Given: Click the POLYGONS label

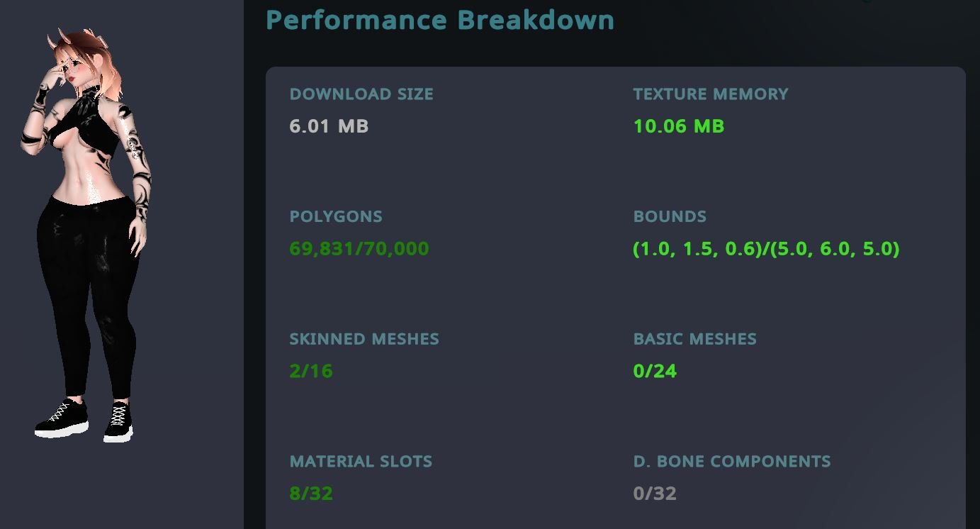Looking at the screenshot, I should (x=335, y=216).
